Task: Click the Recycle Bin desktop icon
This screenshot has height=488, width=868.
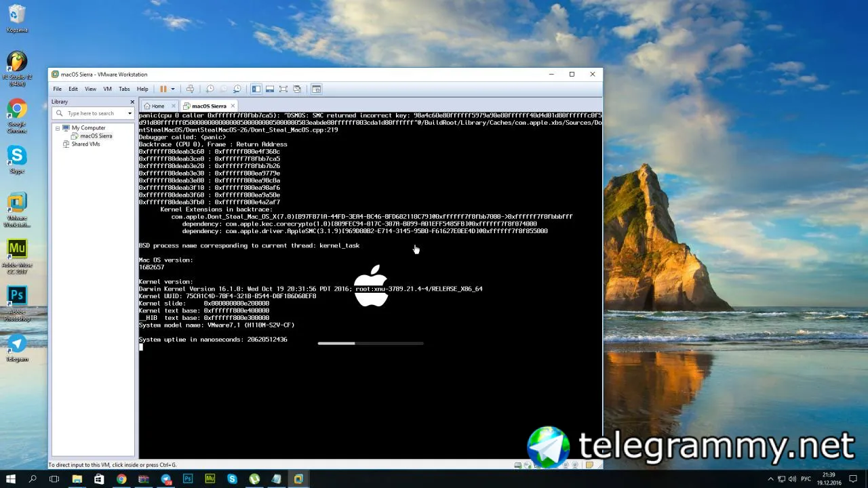Action: tap(17, 18)
